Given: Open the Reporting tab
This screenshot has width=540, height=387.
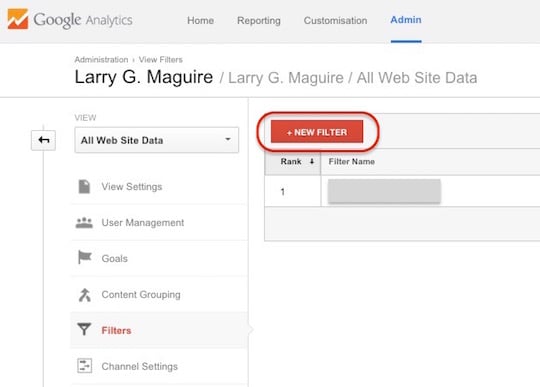Looking at the screenshot, I should (x=259, y=21).
